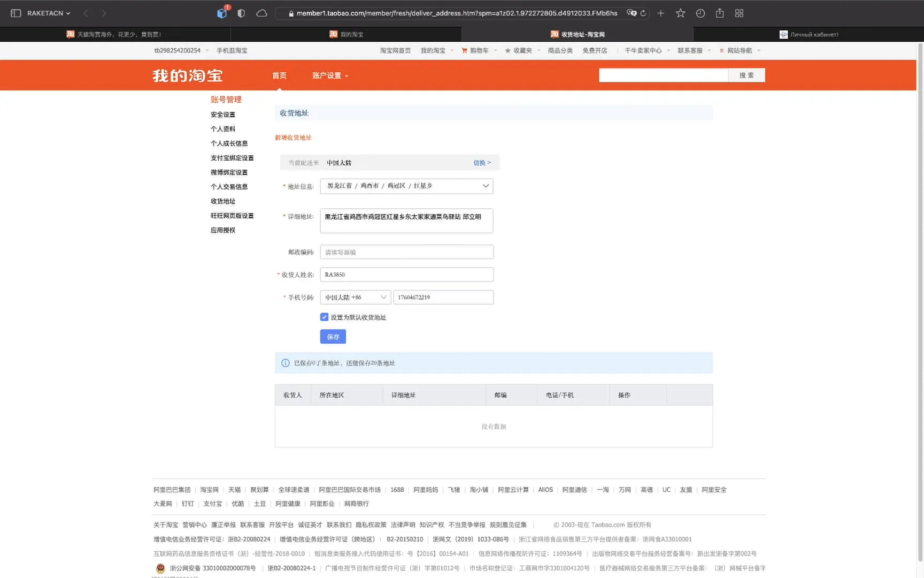The width and height of the screenshot is (924, 578).
Task: Open a new tab with plus icon
Action: (660, 13)
